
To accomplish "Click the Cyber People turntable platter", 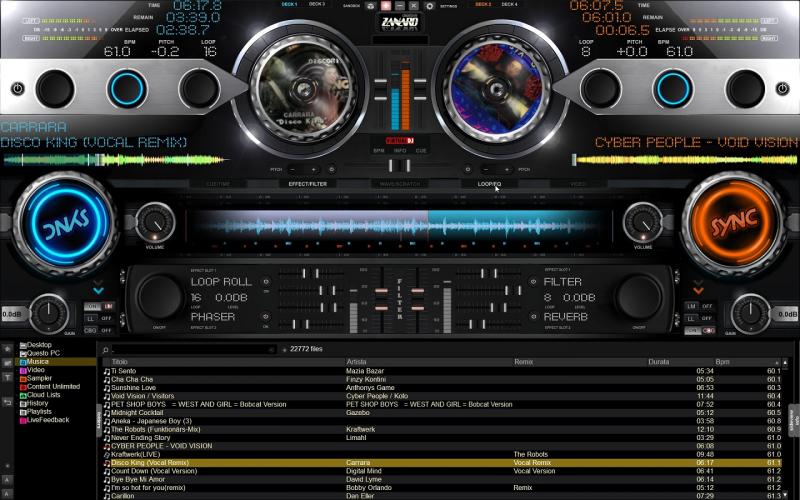I will [x=499, y=89].
